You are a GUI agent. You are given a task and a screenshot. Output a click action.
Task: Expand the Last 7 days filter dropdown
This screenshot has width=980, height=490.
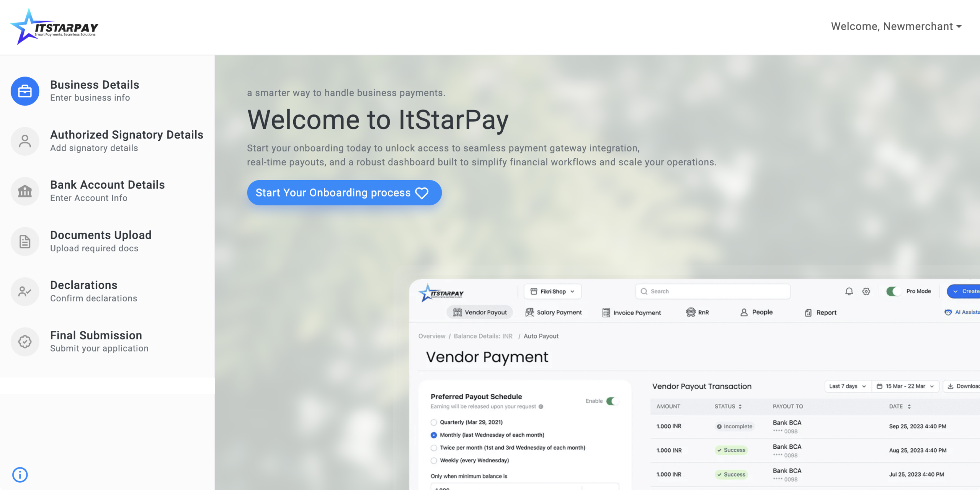(x=847, y=386)
